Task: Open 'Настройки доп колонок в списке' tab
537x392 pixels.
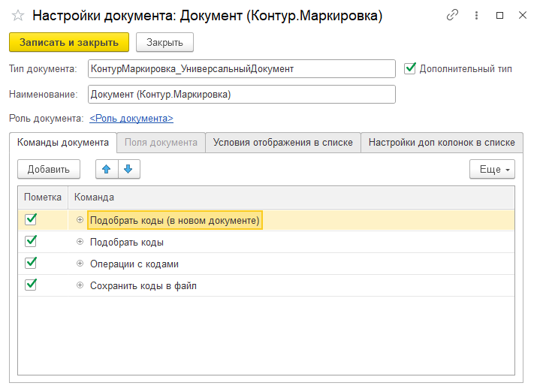Action: coord(441,142)
